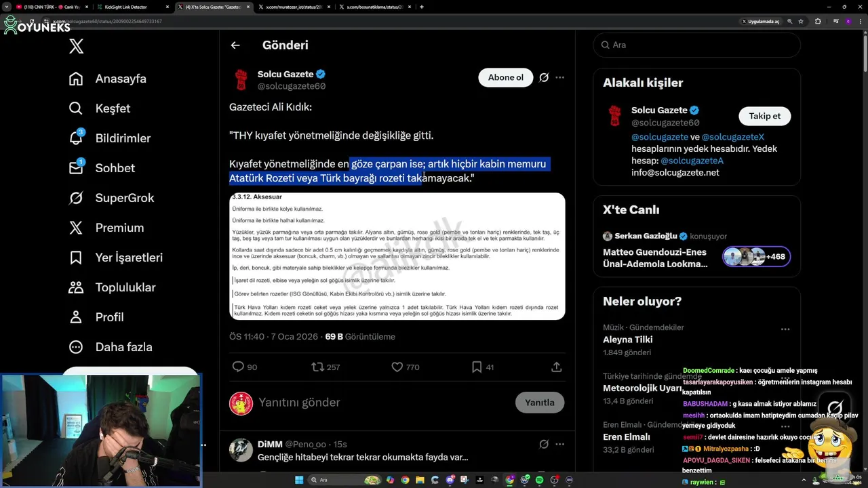Click share upload icon on the post
This screenshot has width=868, height=488.
tap(557, 367)
